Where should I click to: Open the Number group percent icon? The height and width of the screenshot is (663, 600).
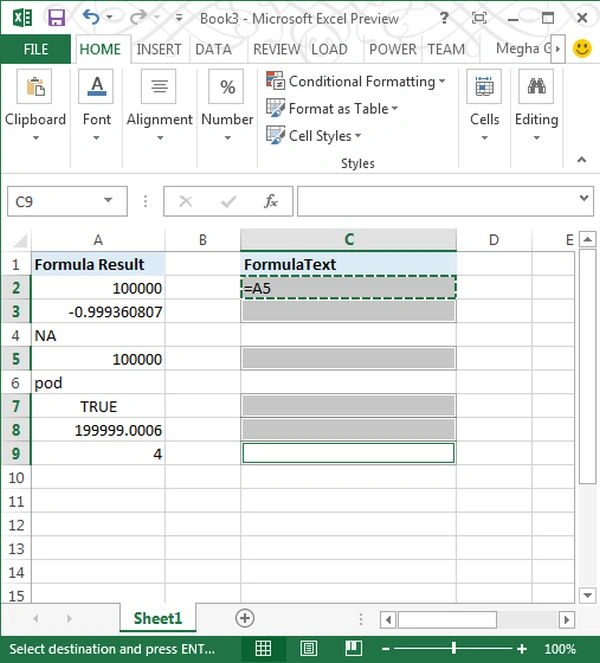click(226, 87)
